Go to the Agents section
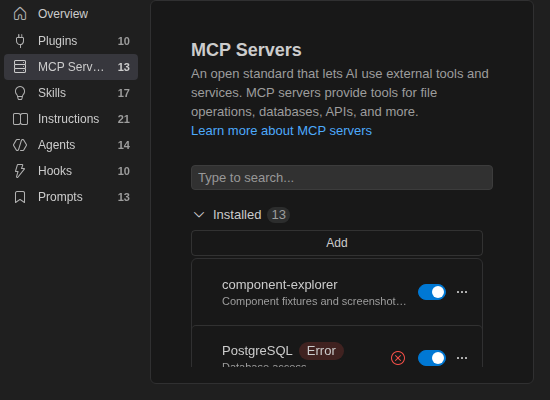This screenshot has width=550, height=400. click(71, 145)
